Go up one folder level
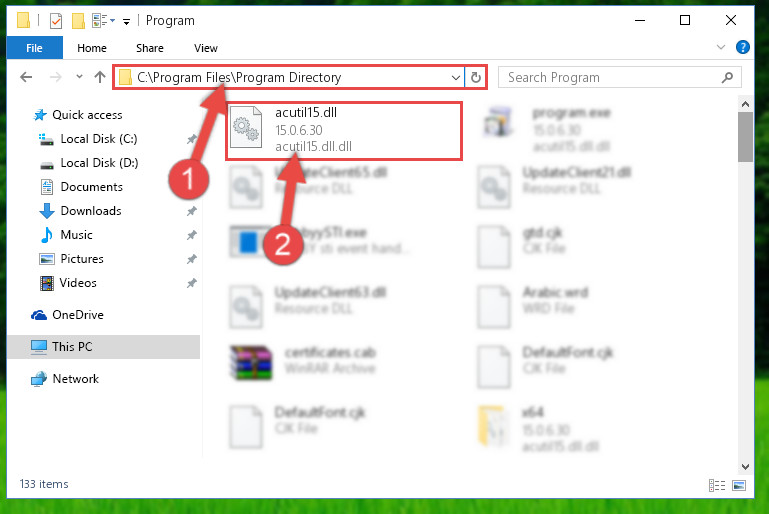The height and width of the screenshot is (514, 769). 100,77
